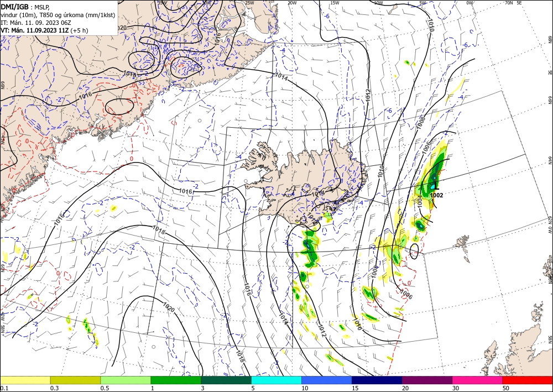Screen dimensions: 553x392
Task: Select the 1002 low-pressure label
Action: point(436,195)
